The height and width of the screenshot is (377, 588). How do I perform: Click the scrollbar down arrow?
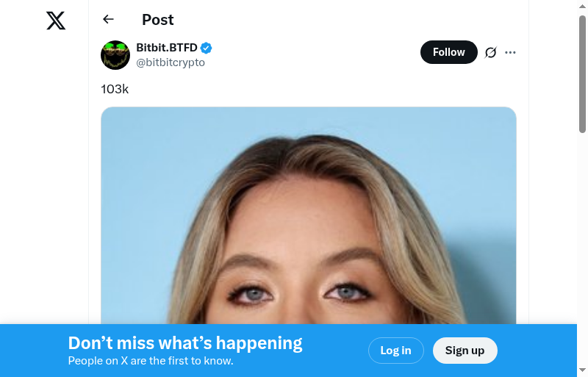pos(582,370)
